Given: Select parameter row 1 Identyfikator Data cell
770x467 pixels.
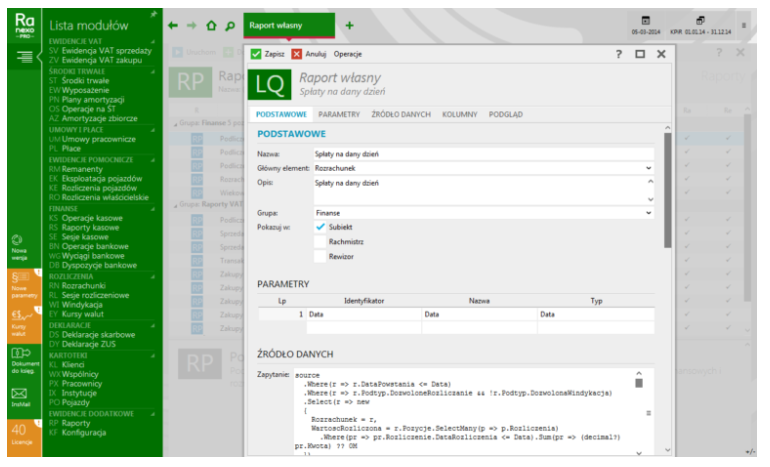Looking at the screenshot, I should point(363,314).
